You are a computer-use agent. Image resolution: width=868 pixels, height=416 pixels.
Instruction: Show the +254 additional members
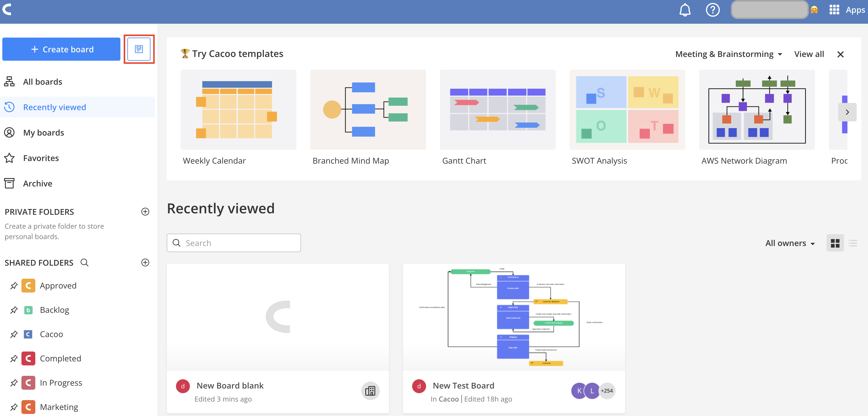click(x=607, y=391)
